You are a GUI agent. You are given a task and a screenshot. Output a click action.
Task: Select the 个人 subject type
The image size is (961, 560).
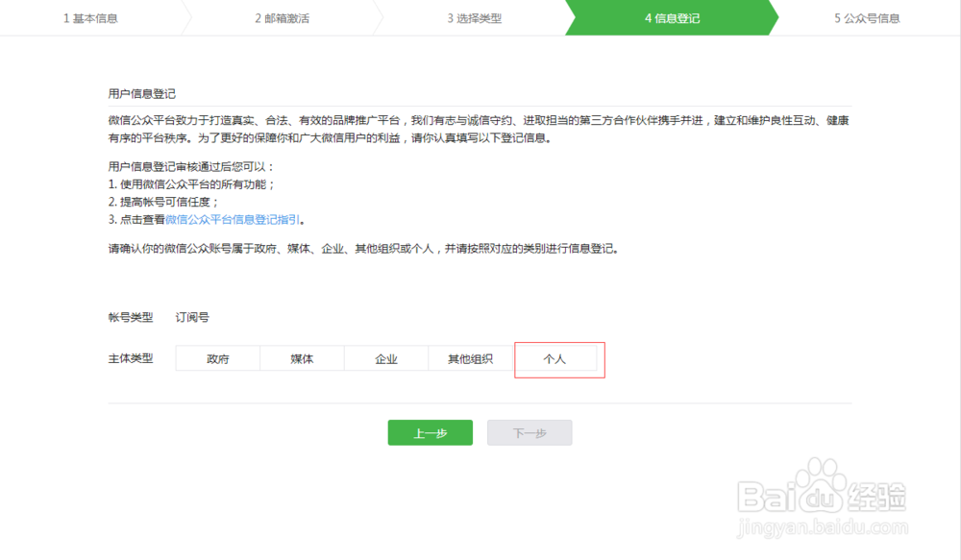(x=554, y=359)
